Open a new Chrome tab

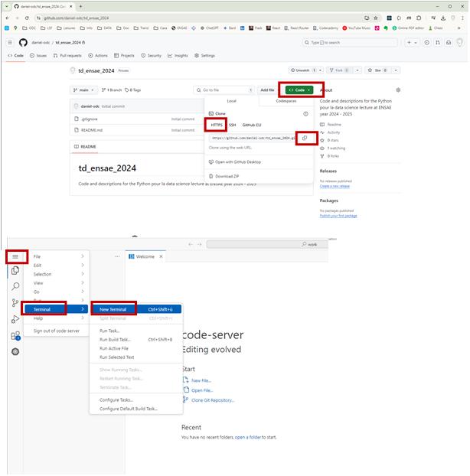click(x=81, y=6)
